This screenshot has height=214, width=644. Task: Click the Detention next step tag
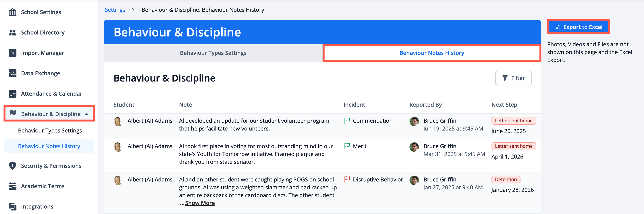pyautogui.click(x=505, y=180)
